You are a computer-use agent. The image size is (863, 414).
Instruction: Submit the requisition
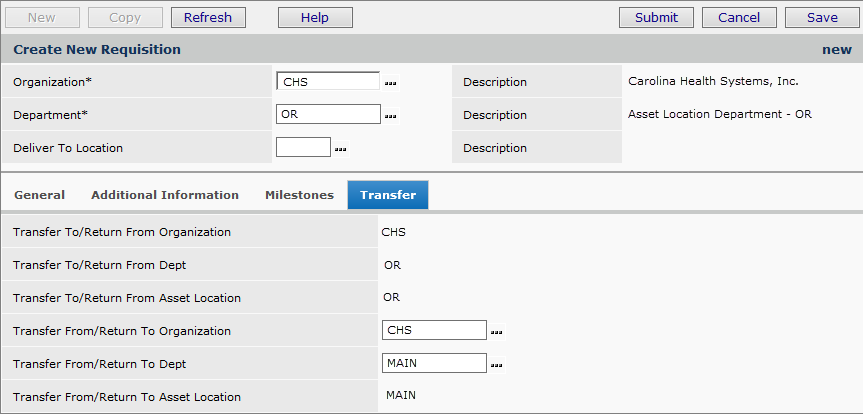pos(656,17)
